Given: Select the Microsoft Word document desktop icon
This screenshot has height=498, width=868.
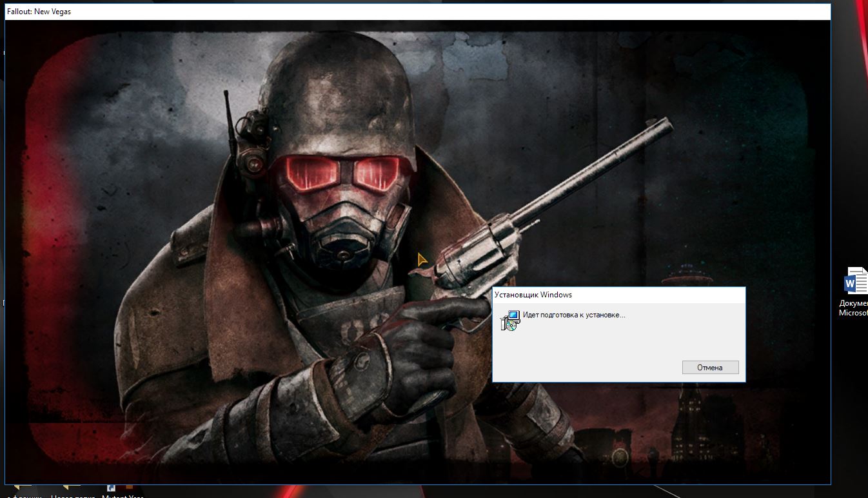Looking at the screenshot, I should pos(855,292).
